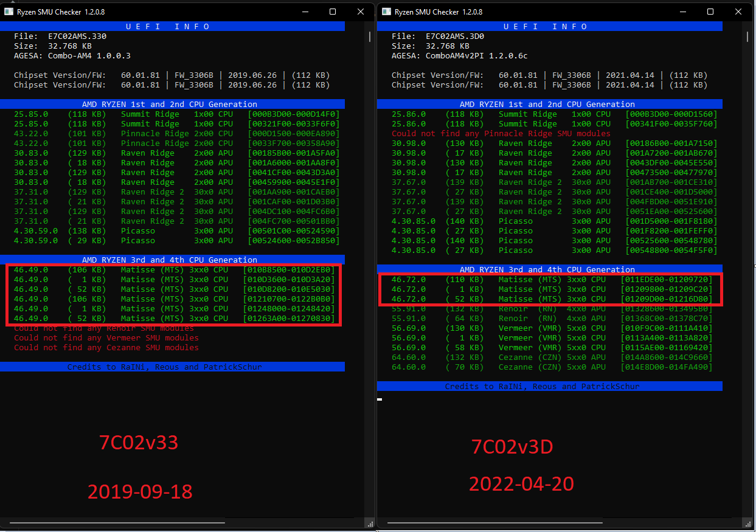Click 'Could not find any Vermeer SMU modules'
The image size is (756, 532).
(106, 338)
